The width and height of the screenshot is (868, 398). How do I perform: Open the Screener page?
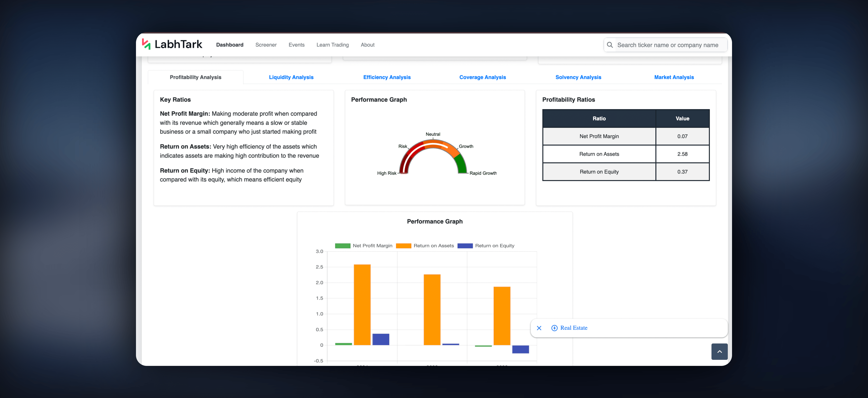[x=266, y=45]
